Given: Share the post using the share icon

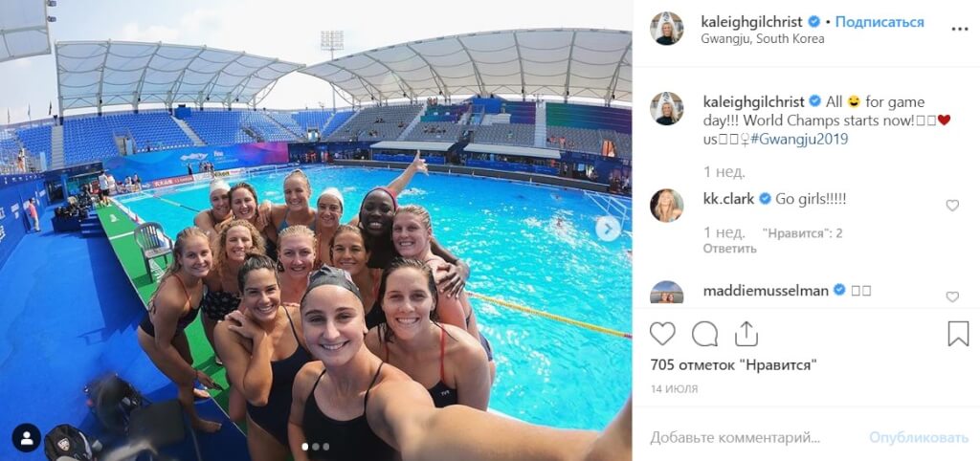Looking at the screenshot, I should 746,334.
